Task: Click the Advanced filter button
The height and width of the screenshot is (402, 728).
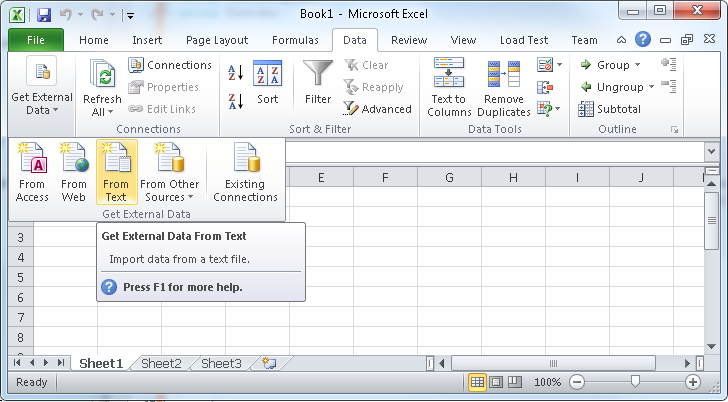Action: click(x=377, y=109)
